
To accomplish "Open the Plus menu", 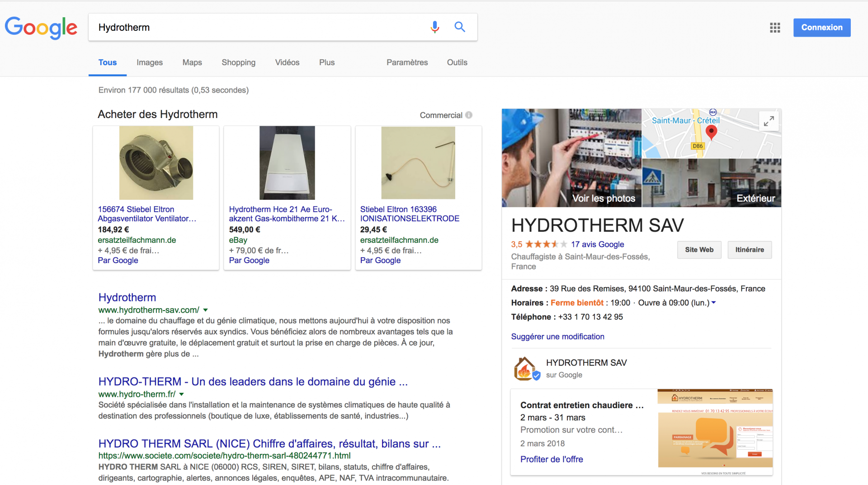I will coord(326,62).
